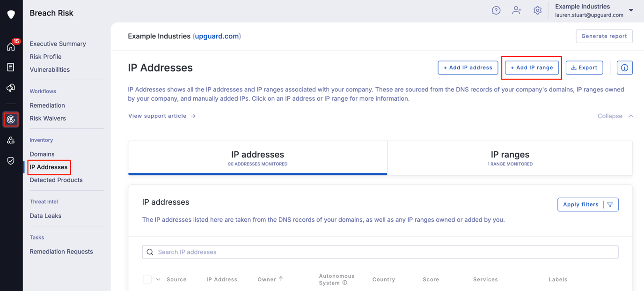Click the Owner column header
644x291 pixels.
click(267, 280)
